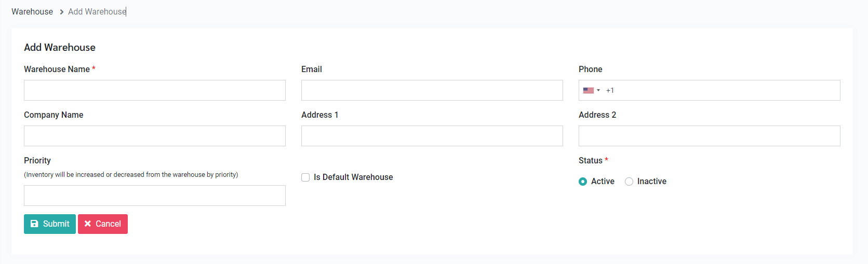Screen dimensions: 868x264
Task: Click the Priority input field
Action: (x=155, y=196)
